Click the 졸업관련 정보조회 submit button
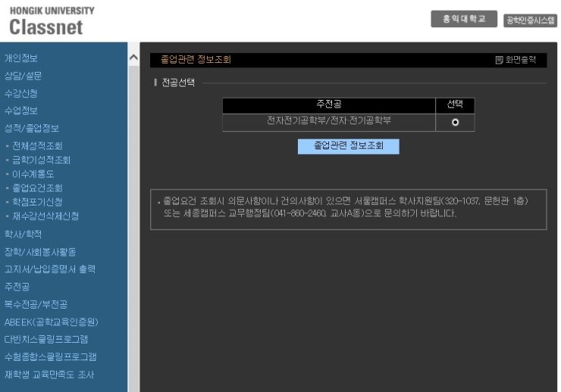The width and height of the screenshot is (561, 392). tap(348, 146)
